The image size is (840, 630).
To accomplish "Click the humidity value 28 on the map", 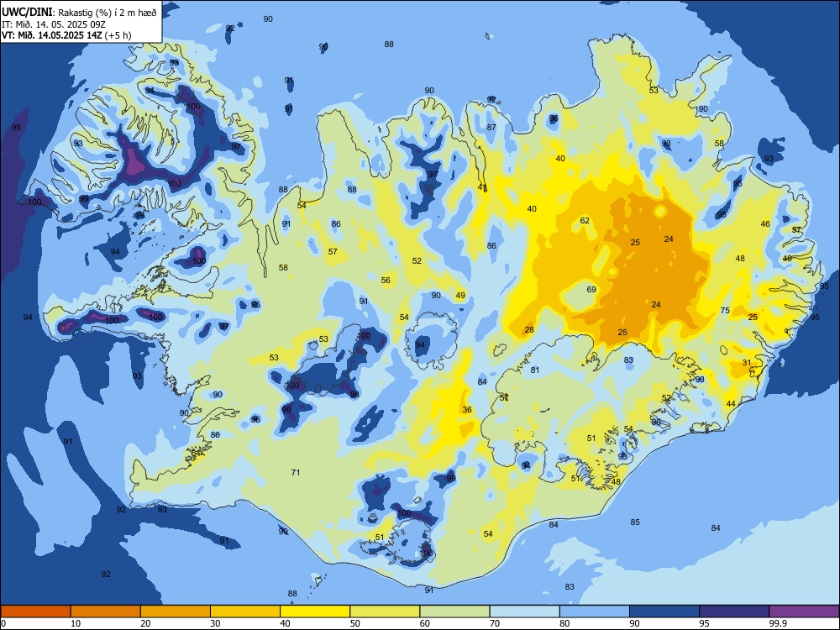I will pyautogui.click(x=529, y=329).
